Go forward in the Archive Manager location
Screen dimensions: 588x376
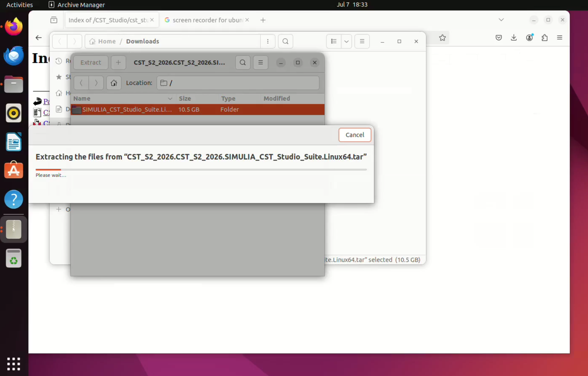click(96, 83)
